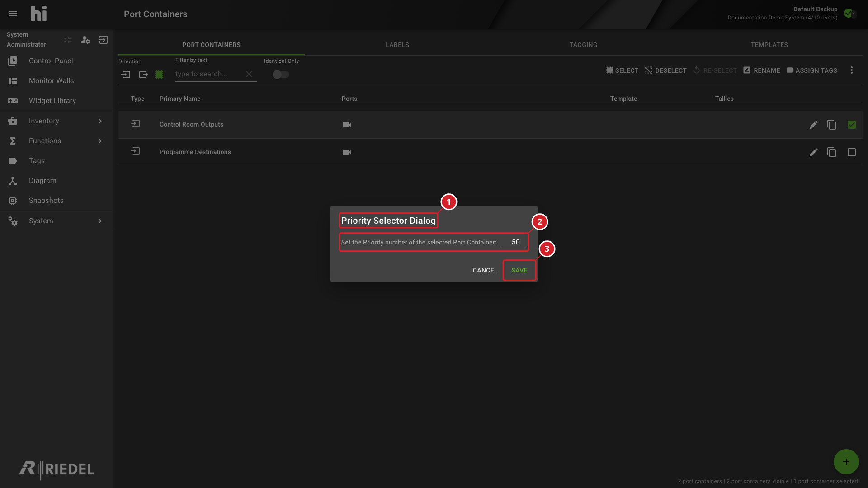Click the hi logo
This screenshot has height=488, width=868.
pos(39,14)
